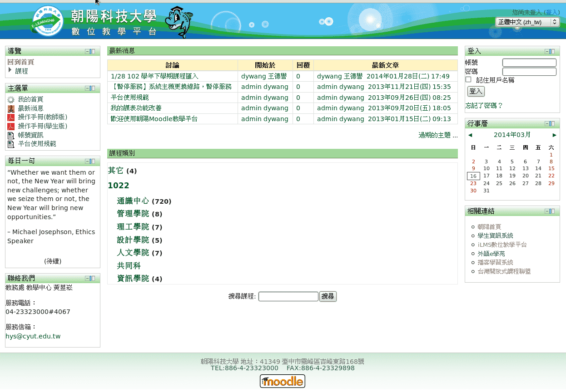The image size is (566, 392).
Task: Dock the 導覽 block to the side
Action: [93, 51]
